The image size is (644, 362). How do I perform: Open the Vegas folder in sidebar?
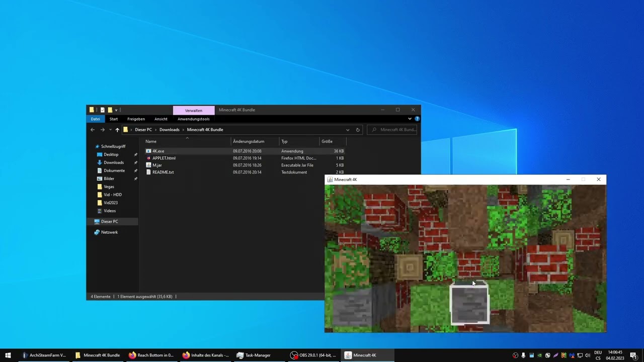pyautogui.click(x=109, y=187)
